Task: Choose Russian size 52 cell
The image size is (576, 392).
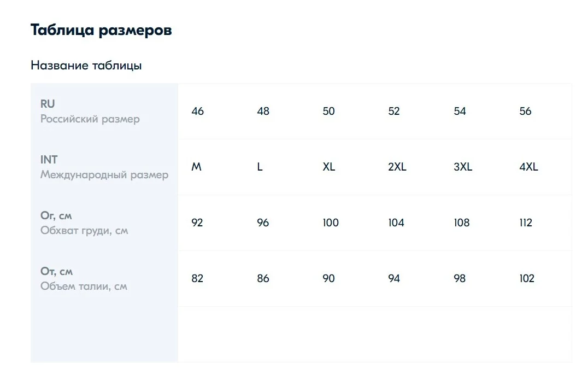Action: click(x=408, y=112)
